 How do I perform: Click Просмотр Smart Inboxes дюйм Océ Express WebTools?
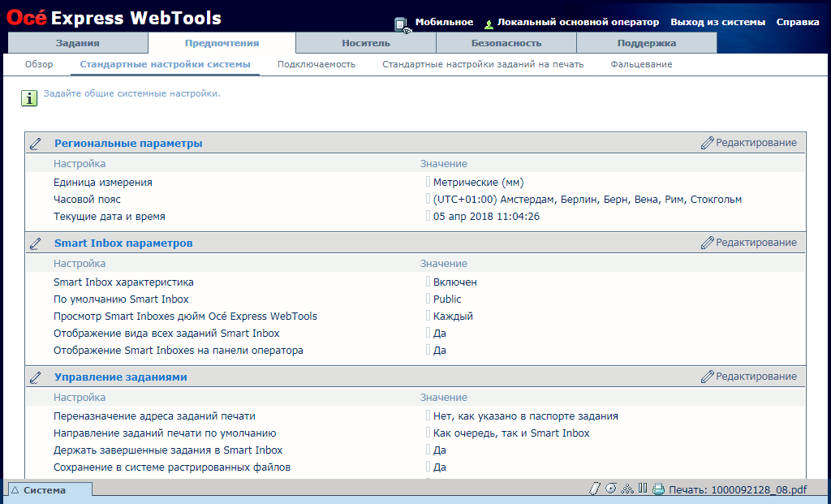click(186, 316)
